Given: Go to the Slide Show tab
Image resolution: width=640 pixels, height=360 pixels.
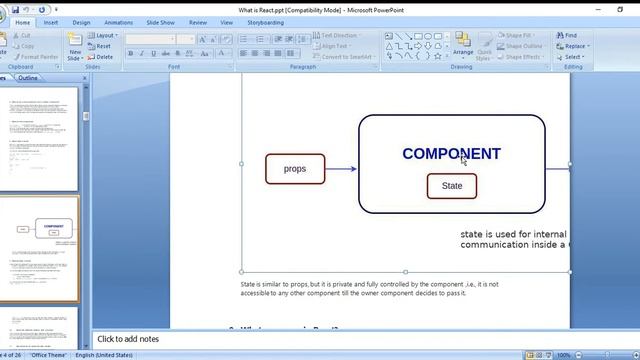Looking at the screenshot, I should [x=160, y=23].
